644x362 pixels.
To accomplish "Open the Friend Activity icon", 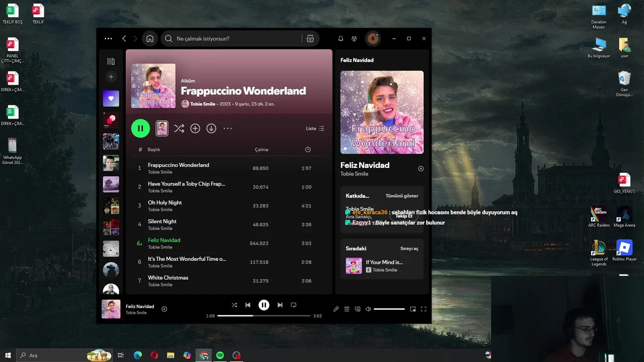I will pyautogui.click(x=354, y=39).
